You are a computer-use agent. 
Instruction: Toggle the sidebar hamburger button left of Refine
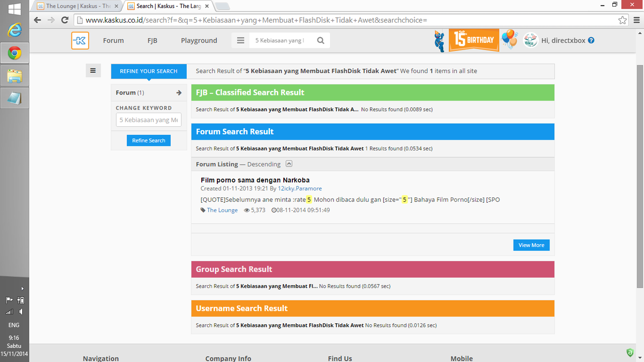coord(93,71)
